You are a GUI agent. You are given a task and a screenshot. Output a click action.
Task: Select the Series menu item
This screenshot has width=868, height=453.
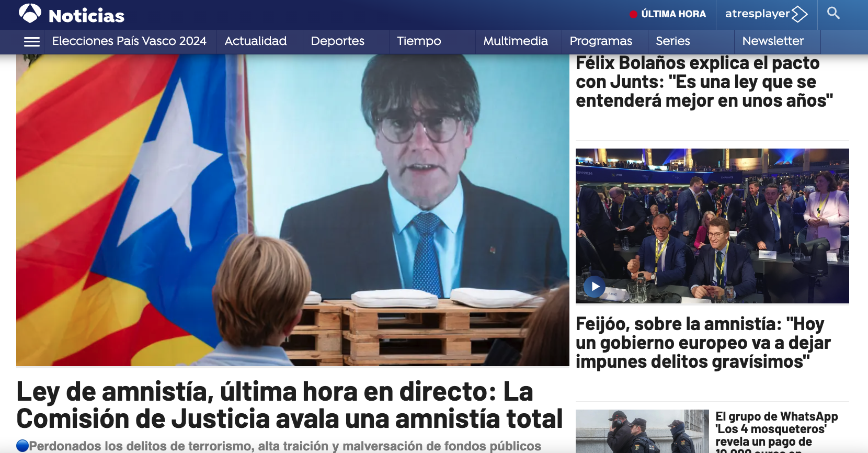point(672,41)
